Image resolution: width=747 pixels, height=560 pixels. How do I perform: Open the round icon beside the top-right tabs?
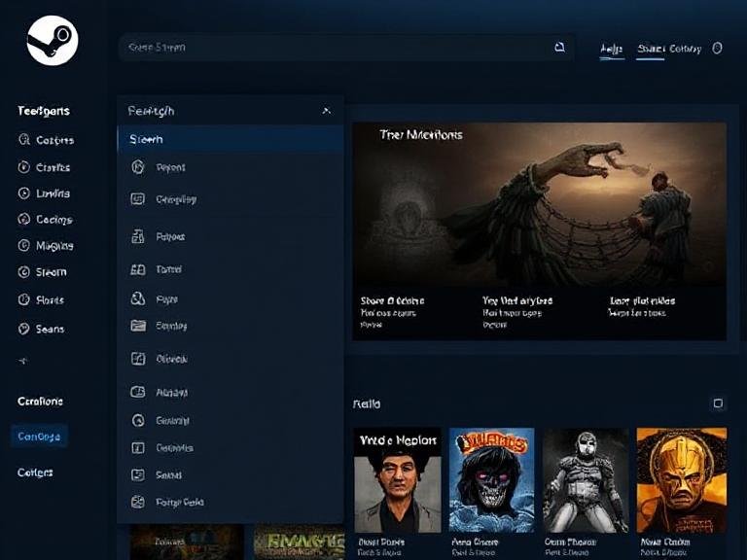point(718,48)
